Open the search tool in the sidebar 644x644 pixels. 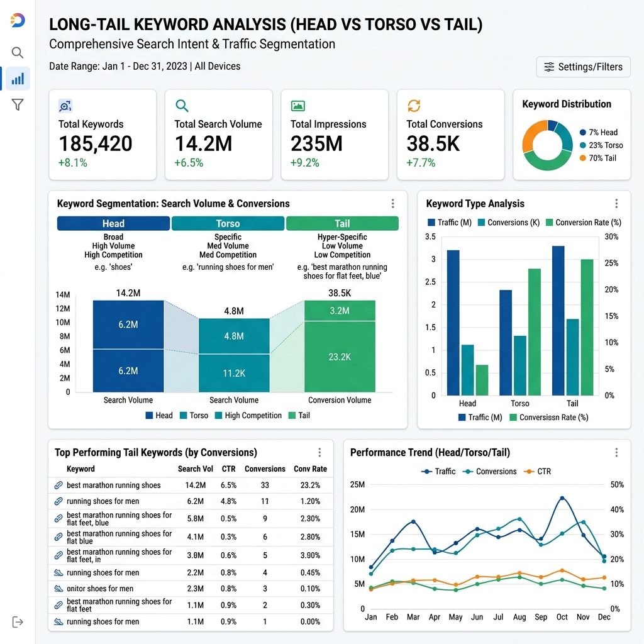[17, 53]
